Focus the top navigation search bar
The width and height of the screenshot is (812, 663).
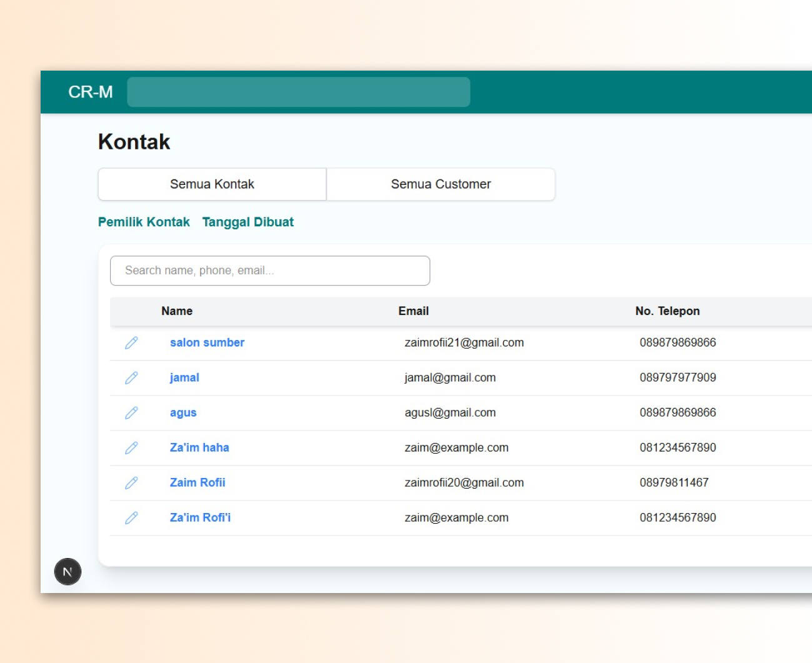pos(298,92)
